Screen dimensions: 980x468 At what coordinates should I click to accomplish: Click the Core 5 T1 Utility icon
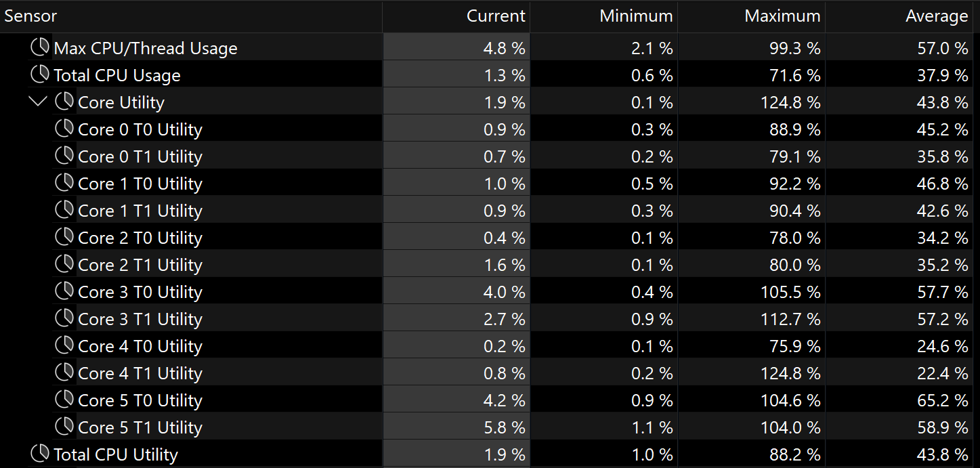pyautogui.click(x=64, y=427)
